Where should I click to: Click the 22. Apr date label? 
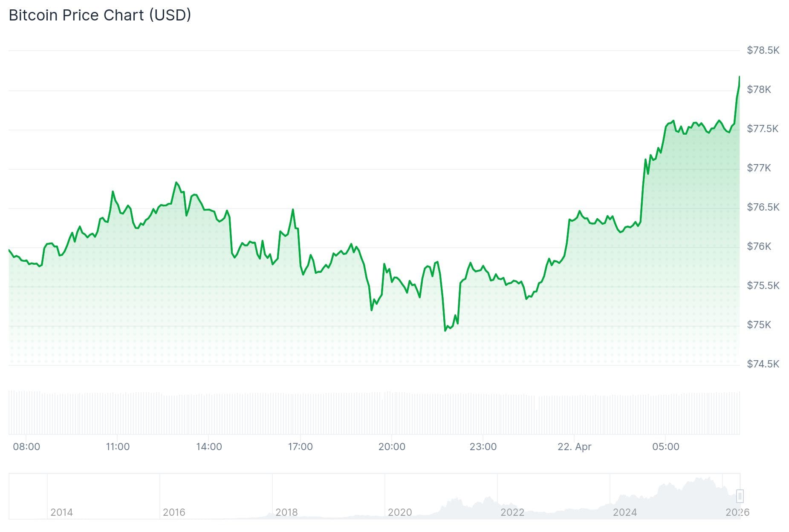[x=574, y=447]
